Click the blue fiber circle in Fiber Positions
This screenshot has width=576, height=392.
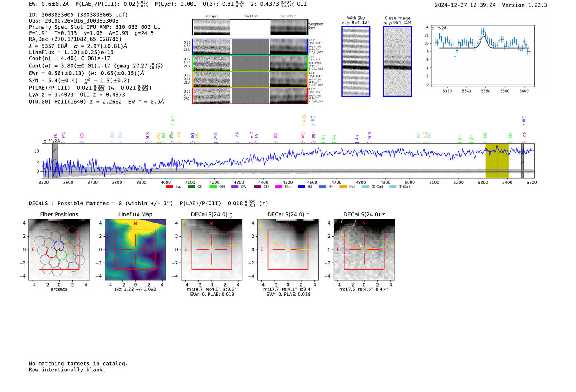click(59, 246)
